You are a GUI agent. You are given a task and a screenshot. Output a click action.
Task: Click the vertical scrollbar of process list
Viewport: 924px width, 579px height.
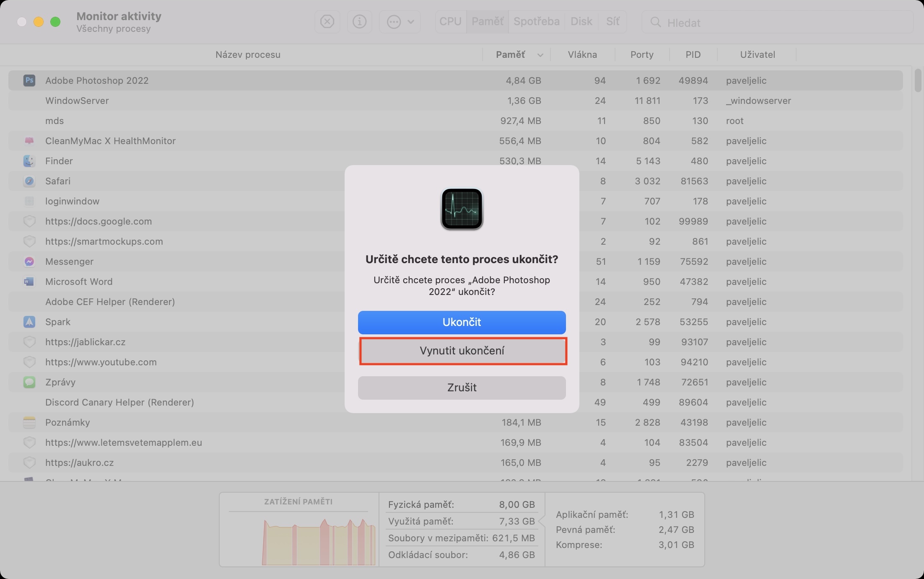pos(918,81)
